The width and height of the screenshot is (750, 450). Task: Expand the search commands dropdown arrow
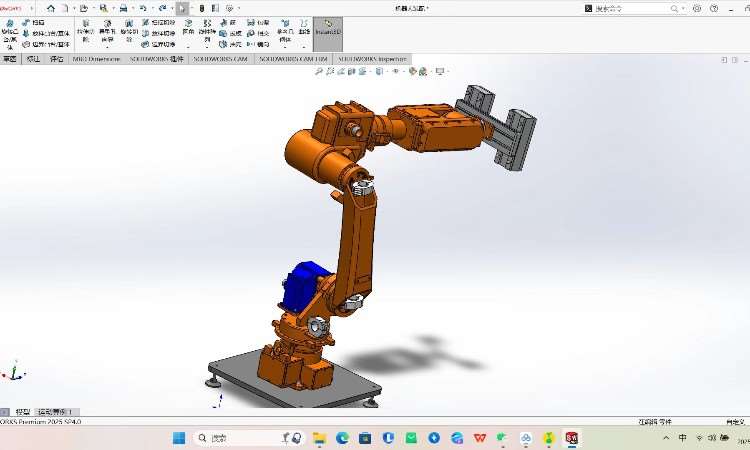[669, 8]
